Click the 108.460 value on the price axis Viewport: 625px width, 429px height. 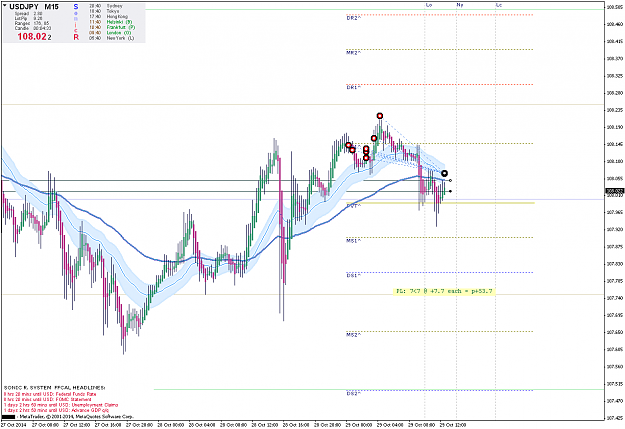point(615,24)
